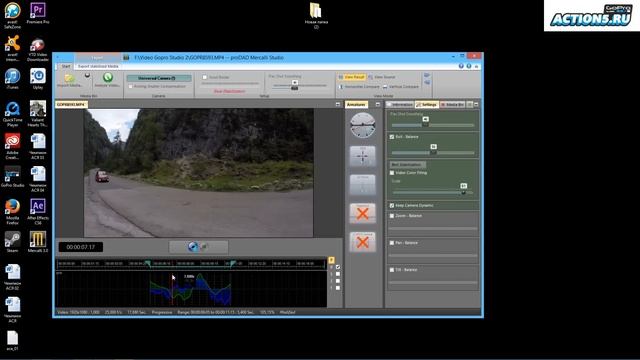
Task: Enable the Video Color Filling checkbox
Action: click(x=392, y=173)
